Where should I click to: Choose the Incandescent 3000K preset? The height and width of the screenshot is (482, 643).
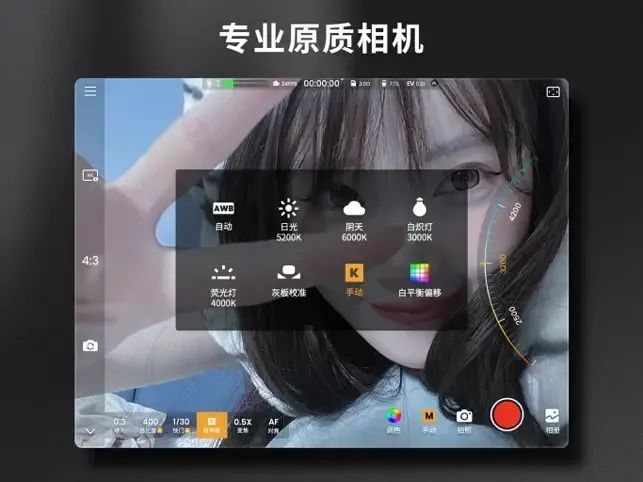pos(420,220)
